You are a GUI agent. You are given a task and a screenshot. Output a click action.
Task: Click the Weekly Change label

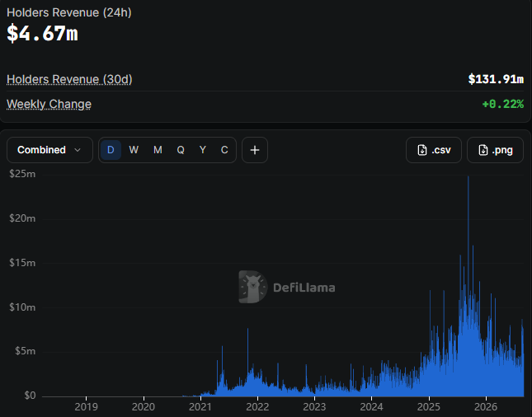coord(49,104)
